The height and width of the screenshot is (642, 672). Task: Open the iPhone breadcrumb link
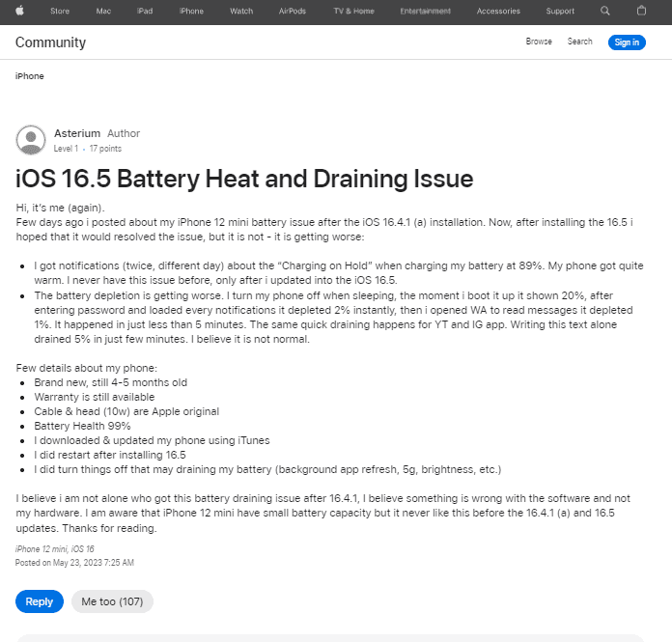[x=30, y=76]
